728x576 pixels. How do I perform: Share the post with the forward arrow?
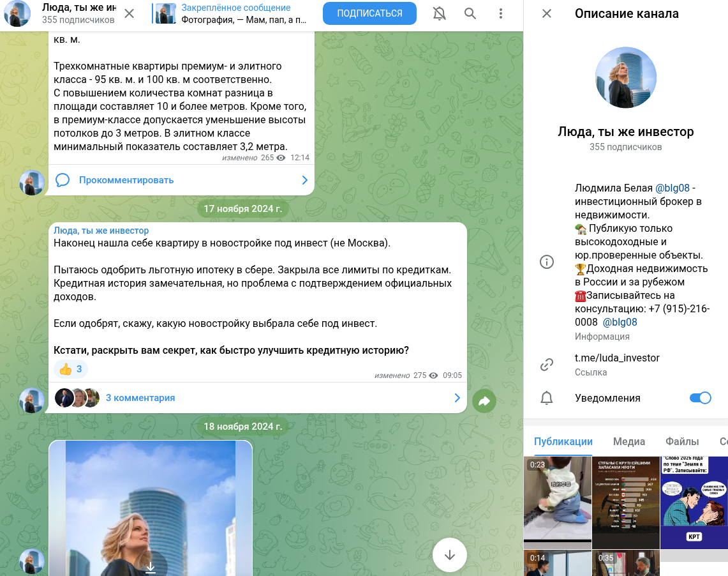(x=484, y=401)
